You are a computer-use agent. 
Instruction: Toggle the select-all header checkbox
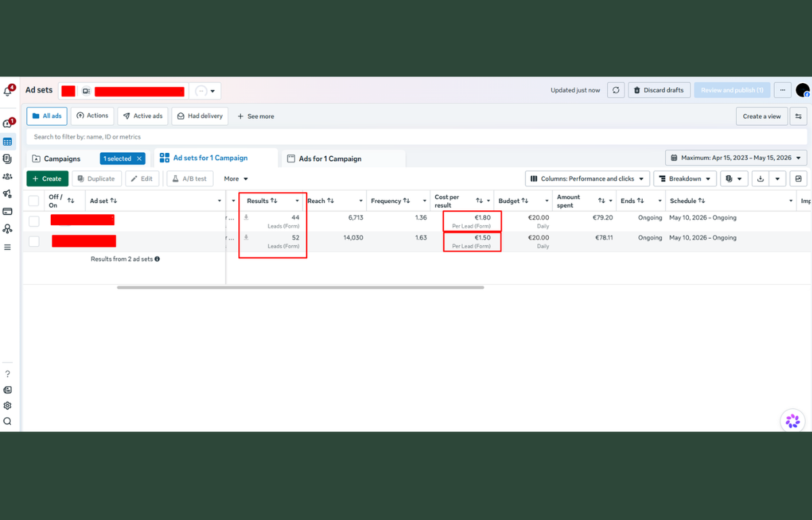point(34,201)
